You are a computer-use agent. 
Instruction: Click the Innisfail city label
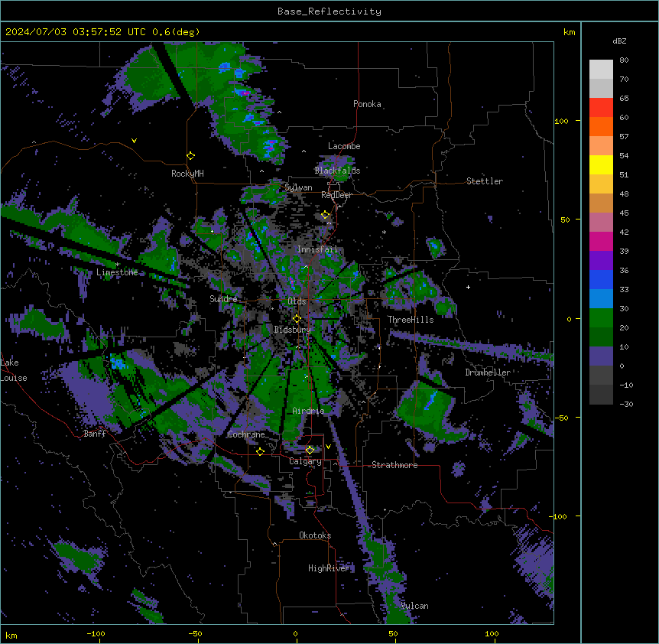[317, 249]
